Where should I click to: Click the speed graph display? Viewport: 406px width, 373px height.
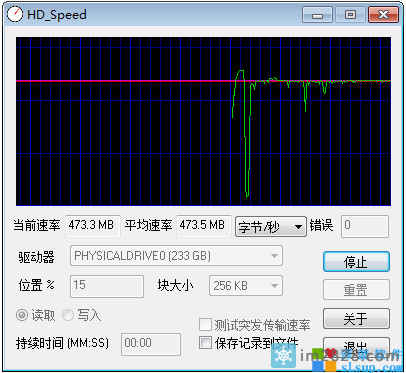click(x=203, y=121)
